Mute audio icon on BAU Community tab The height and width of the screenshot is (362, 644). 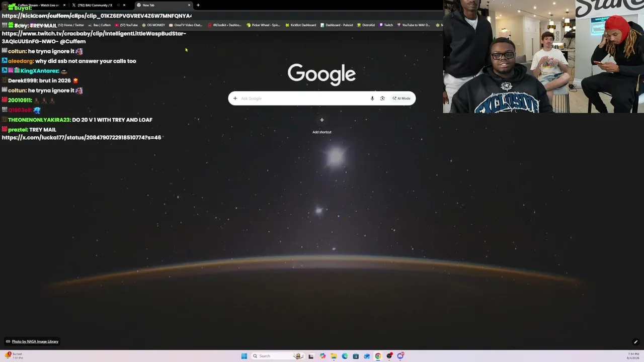(118, 5)
